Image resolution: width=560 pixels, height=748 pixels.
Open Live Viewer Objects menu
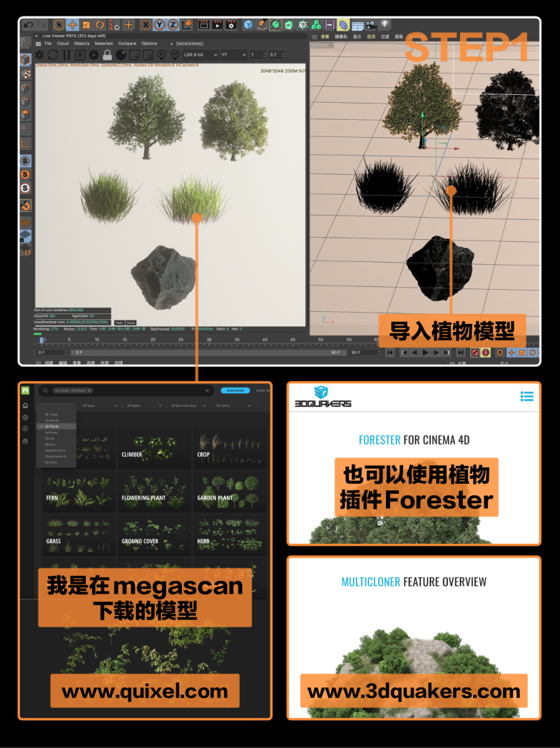click(81, 44)
